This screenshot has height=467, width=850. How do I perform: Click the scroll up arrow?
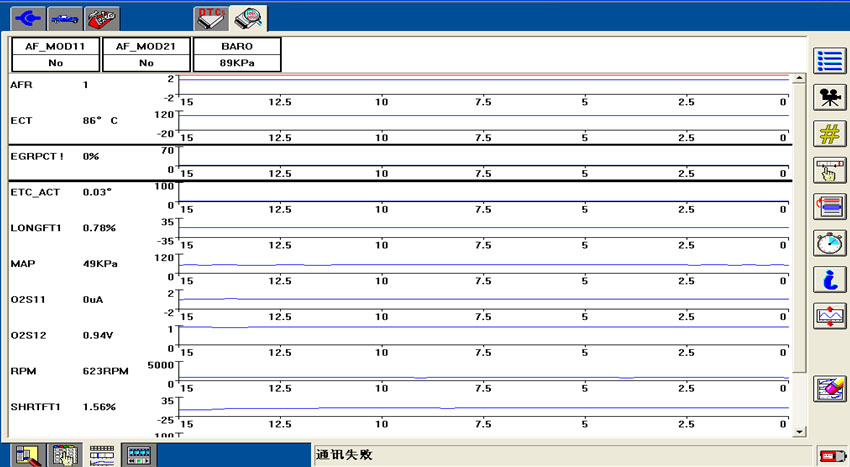tap(799, 79)
